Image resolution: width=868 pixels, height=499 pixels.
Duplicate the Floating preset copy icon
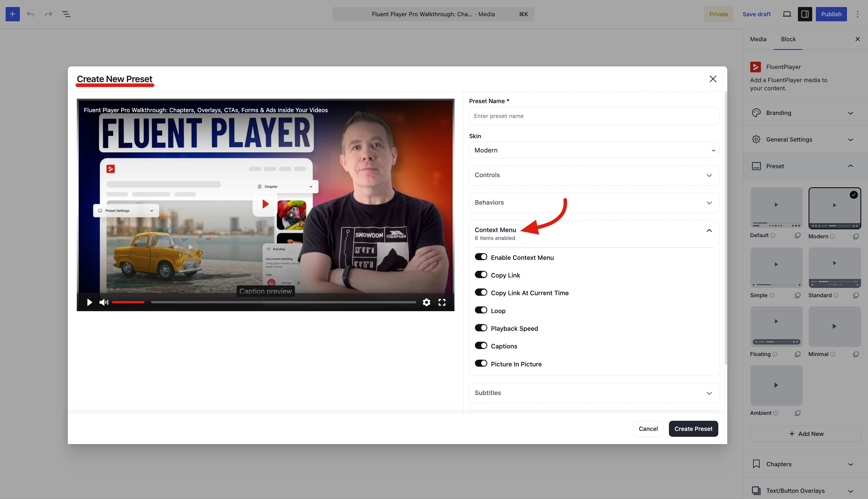coord(797,354)
